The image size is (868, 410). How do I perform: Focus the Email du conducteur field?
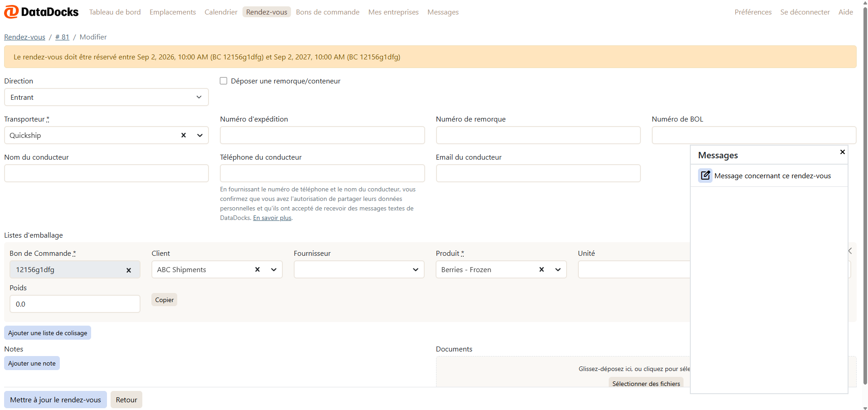click(538, 173)
